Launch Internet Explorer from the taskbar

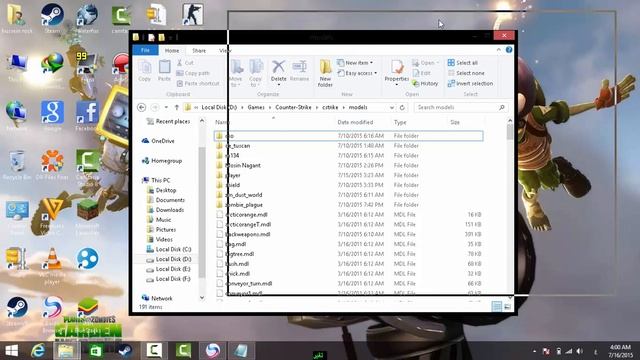[x=38, y=351]
